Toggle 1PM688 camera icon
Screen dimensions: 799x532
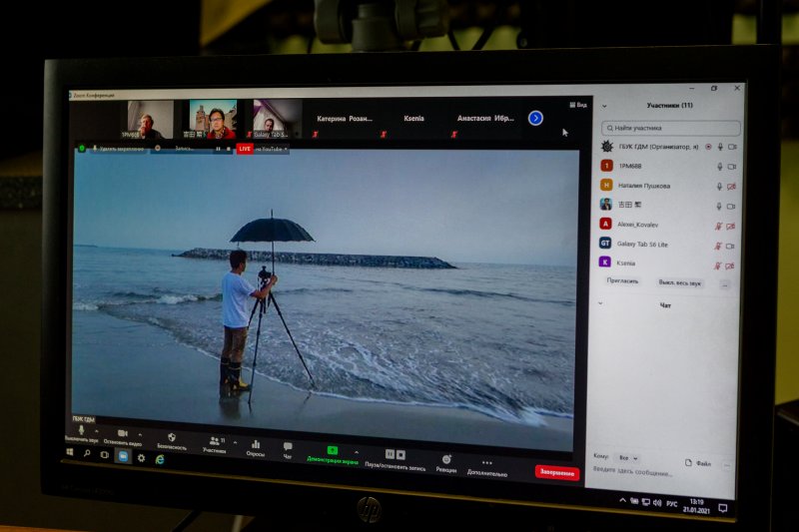pos(732,166)
